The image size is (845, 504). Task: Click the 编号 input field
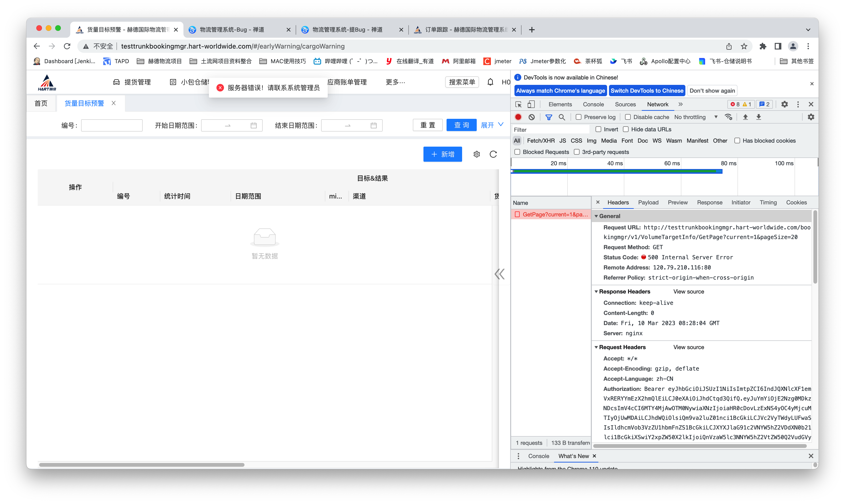point(112,125)
